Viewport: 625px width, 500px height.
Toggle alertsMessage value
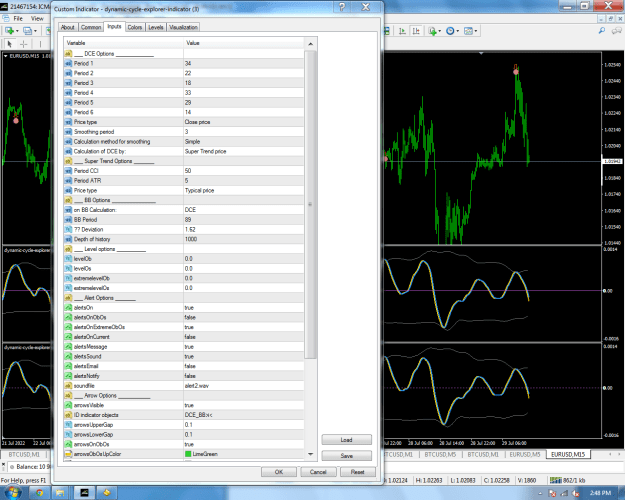click(x=244, y=346)
